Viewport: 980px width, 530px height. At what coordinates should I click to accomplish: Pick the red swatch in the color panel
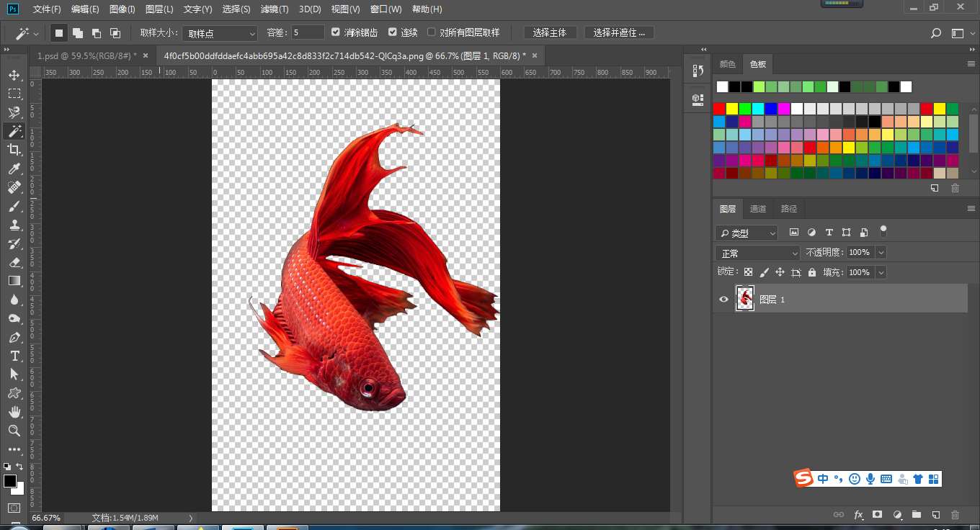[x=719, y=109]
